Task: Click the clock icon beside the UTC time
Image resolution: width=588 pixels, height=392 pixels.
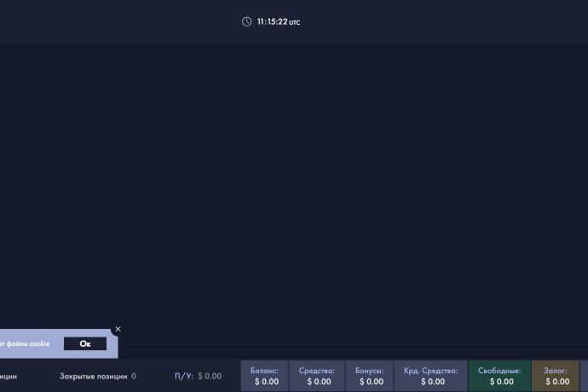Action: click(x=246, y=22)
